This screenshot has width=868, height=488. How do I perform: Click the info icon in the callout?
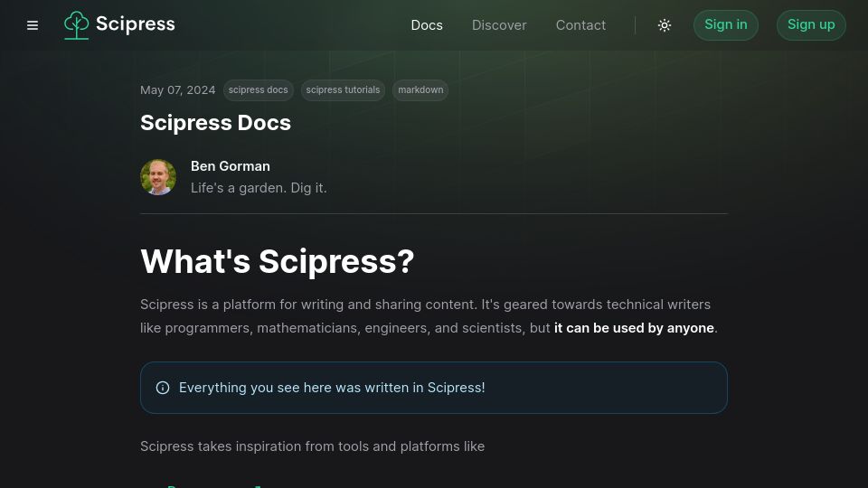click(x=163, y=388)
